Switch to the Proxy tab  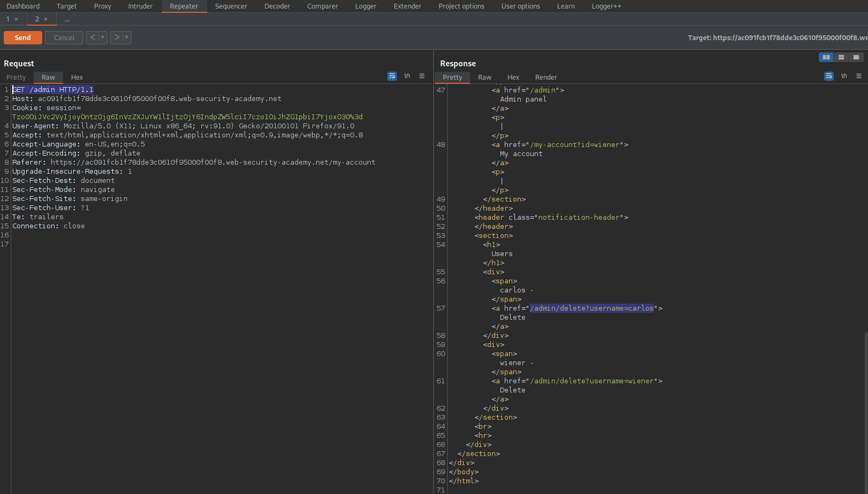tap(103, 6)
